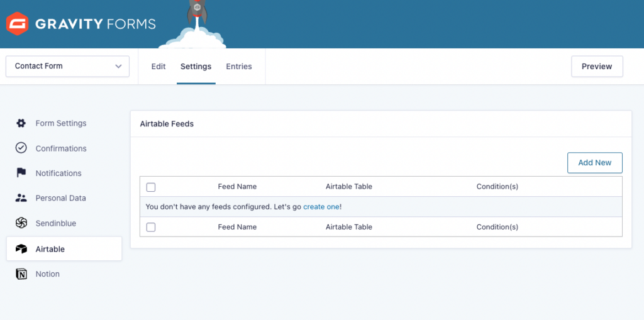Switch to the Edit tab

coord(158,66)
